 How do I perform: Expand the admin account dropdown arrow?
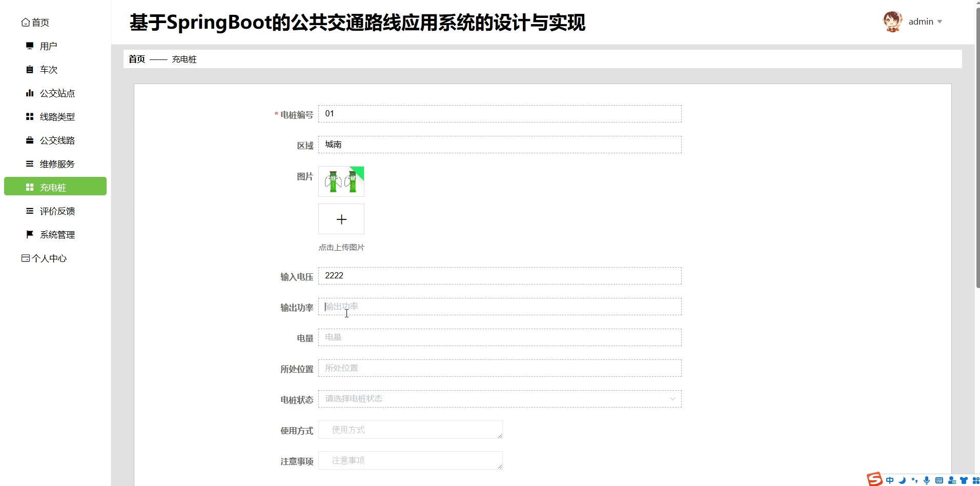[x=940, y=22]
